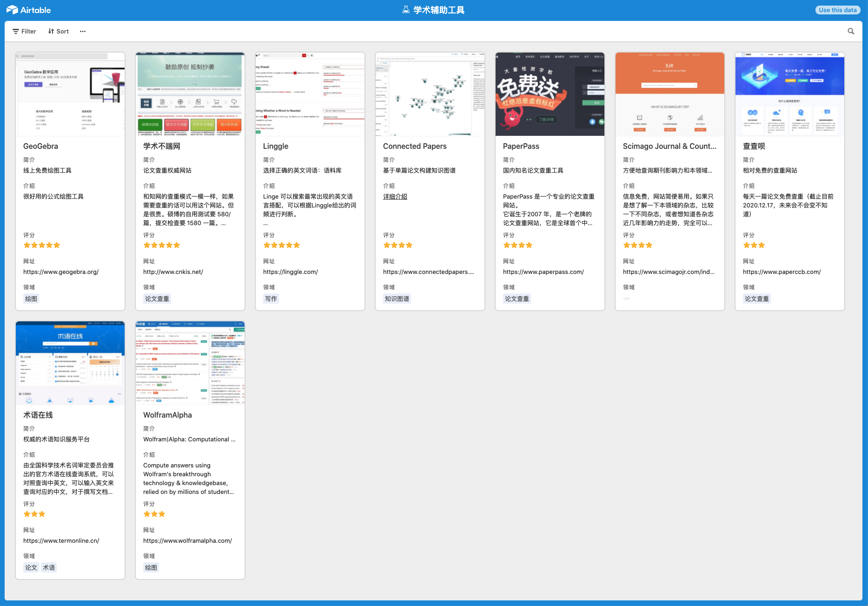868x606 pixels.
Task: Open the 学术不端网 card thumbnail
Action: point(190,94)
